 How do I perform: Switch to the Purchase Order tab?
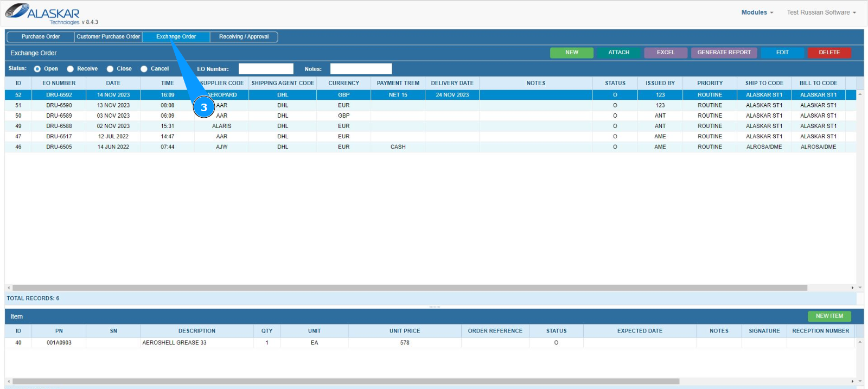click(x=41, y=37)
